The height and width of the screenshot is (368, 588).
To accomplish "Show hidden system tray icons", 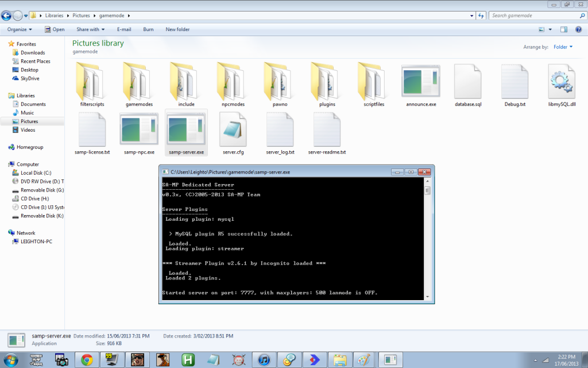I will (535, 361).
